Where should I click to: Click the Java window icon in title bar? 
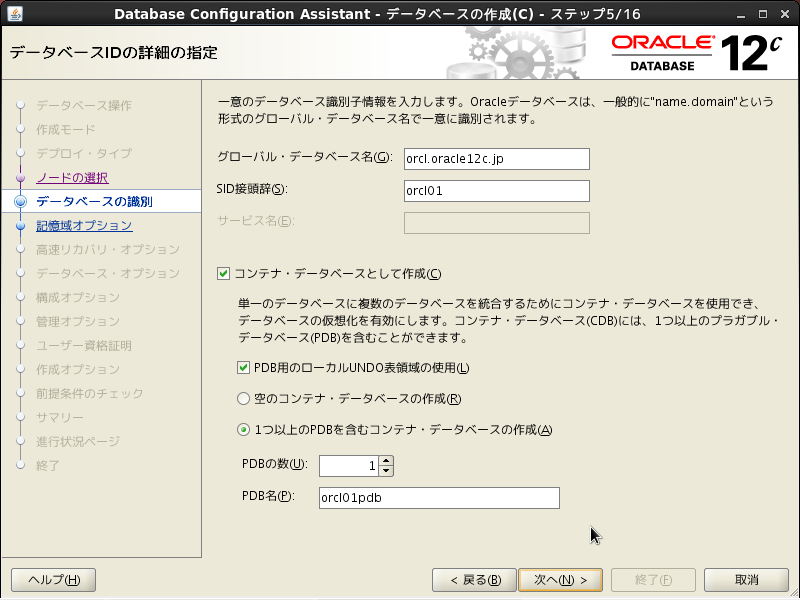tap(15, 13)
